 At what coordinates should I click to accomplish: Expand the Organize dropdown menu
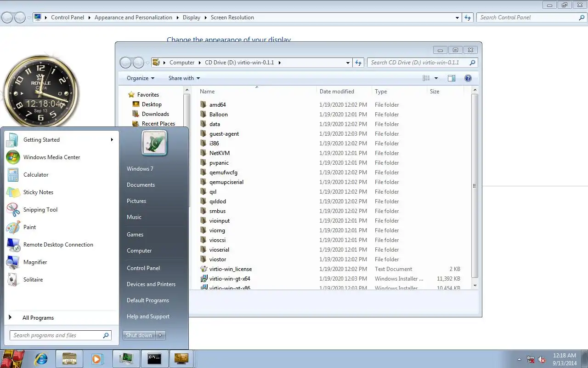tap(141, 78)
